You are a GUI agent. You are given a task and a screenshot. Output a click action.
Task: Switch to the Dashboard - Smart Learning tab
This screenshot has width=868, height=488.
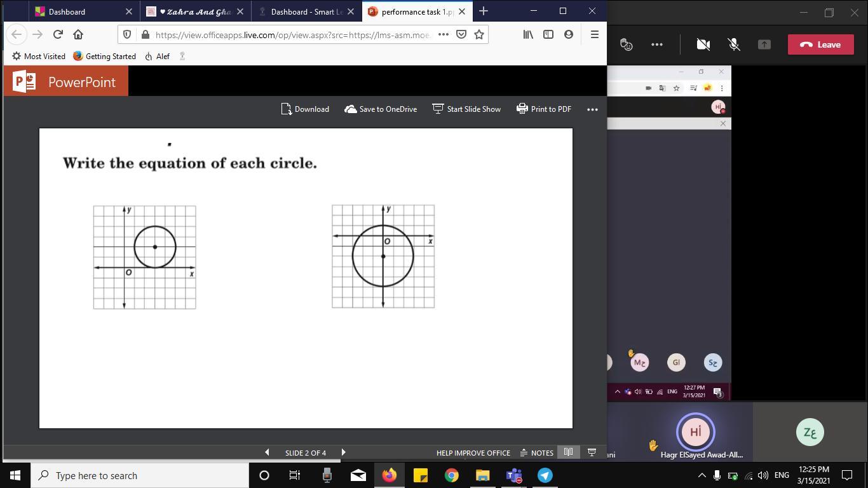(306, 11)
